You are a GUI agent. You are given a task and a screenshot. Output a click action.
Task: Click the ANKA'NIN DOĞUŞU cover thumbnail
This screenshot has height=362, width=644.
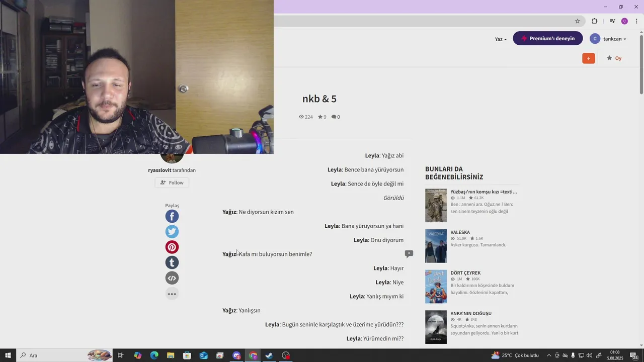point(436,327)
